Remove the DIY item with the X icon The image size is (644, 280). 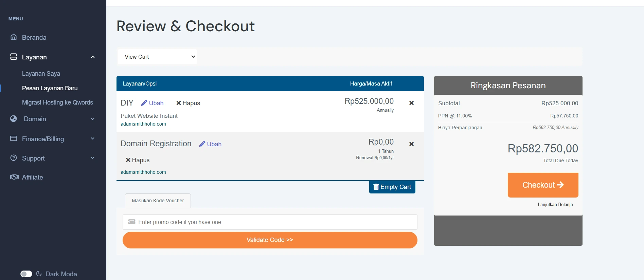pyautogui.click(x=411, y=103)
